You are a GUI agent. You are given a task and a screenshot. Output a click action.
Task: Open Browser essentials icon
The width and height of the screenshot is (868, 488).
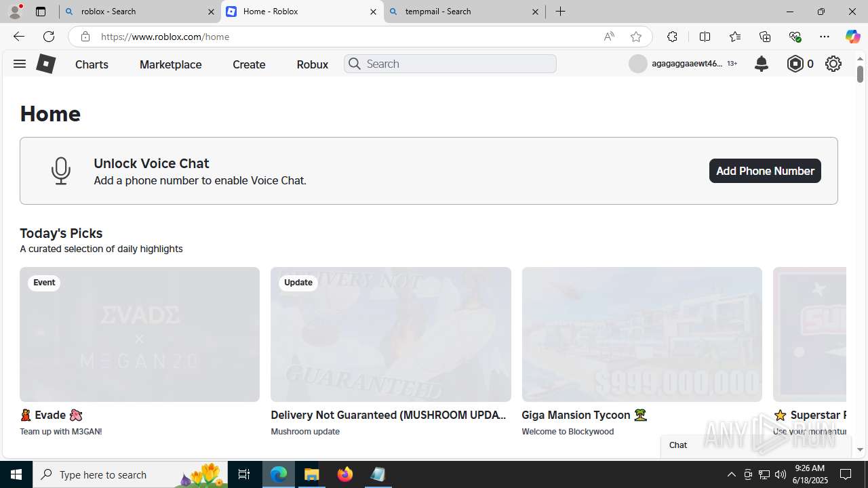(795, 37)
